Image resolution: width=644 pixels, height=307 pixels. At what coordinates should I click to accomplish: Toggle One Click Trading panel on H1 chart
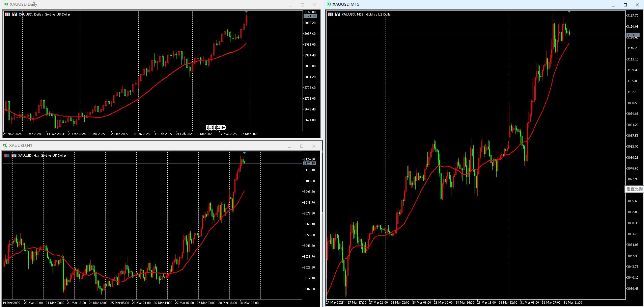point(7,155)
